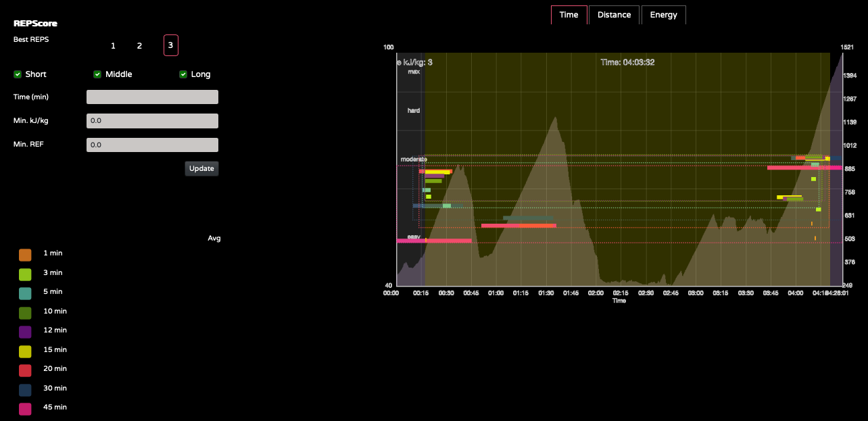Open the Energy tab

[663, 15]
